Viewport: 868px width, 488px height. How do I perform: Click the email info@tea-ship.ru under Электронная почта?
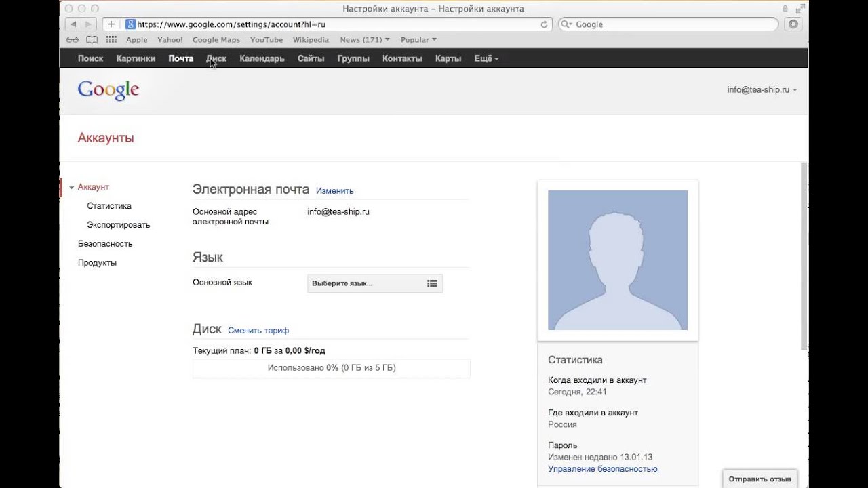[338, 212]
